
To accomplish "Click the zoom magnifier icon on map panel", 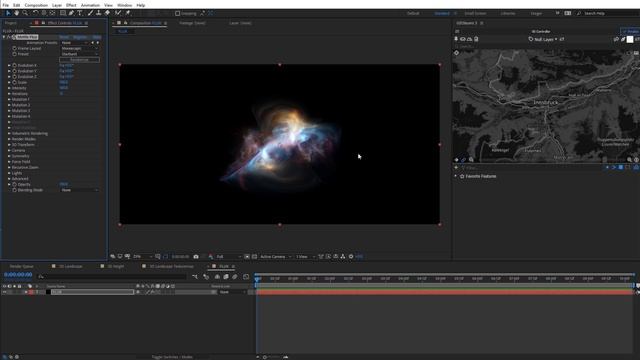I will pos(471,160).
